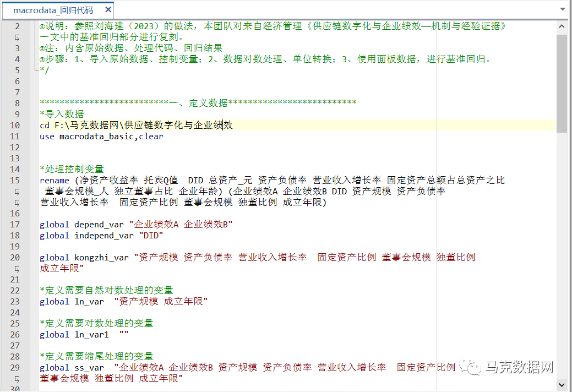Click '净资产收益率' in the rename line
Screen dimensions: 572x392
(108, 181)
